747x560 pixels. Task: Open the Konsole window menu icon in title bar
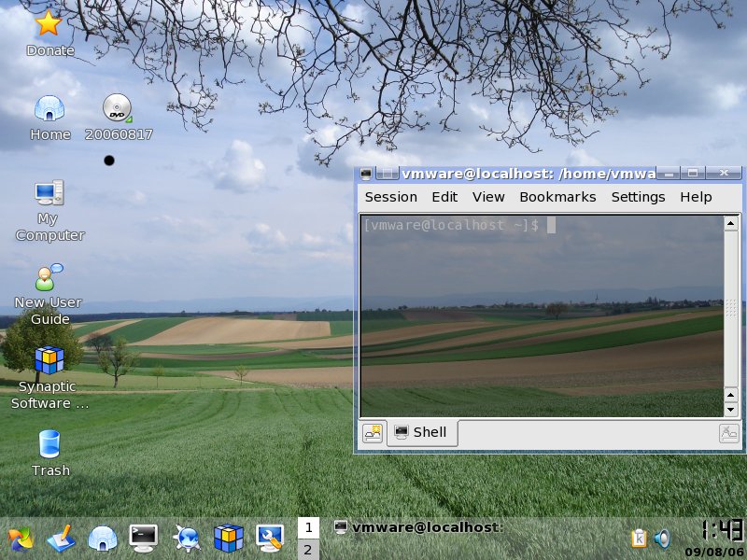pos(366,174)
